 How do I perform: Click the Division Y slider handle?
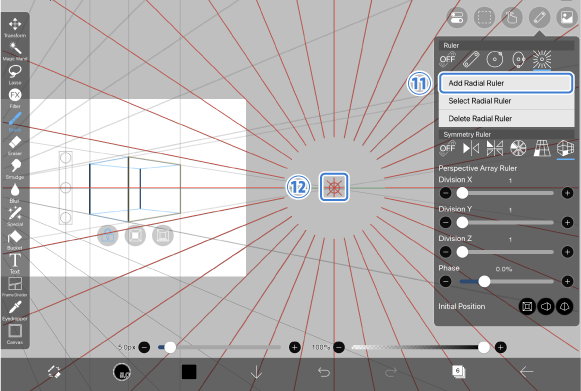(462, 222)
